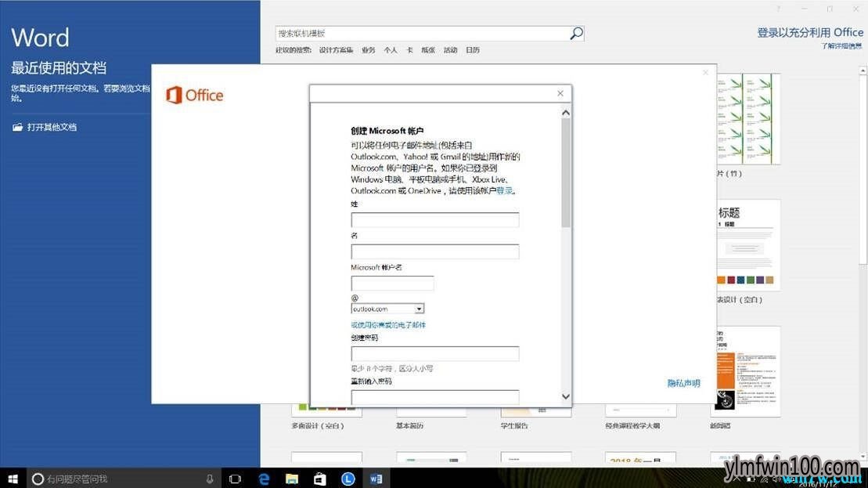Select suggested search 卡

(x=409, y=50)
